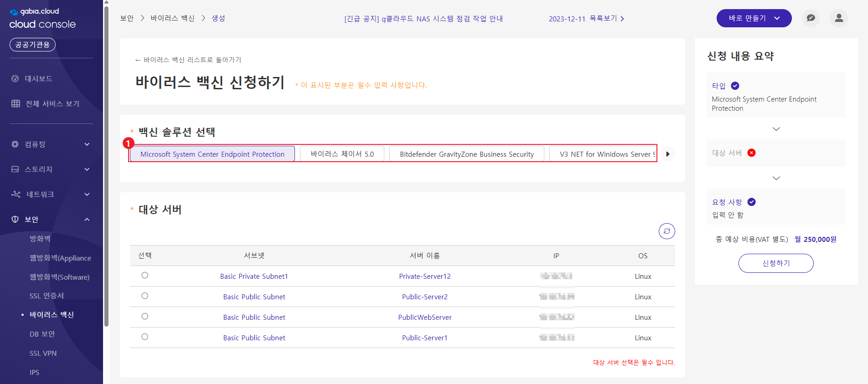This screenshot has height=384, width=868.
Task: Click the OS column header
Action: pyautogui.click(x=643, y=256)
